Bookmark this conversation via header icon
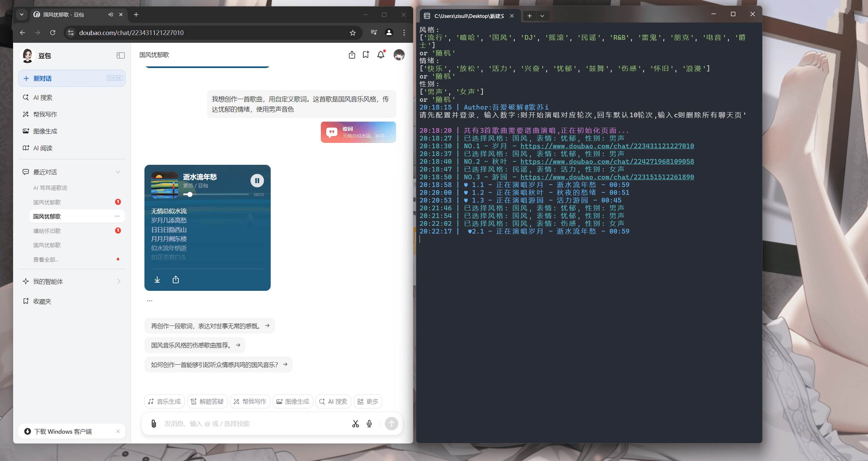 coord(366,55)
